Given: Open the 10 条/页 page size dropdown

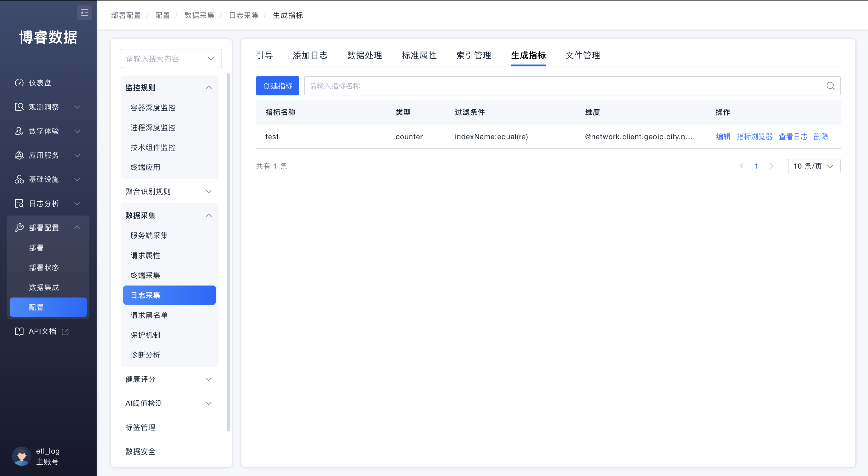Looking at the screenshot, I should point(814,166).
